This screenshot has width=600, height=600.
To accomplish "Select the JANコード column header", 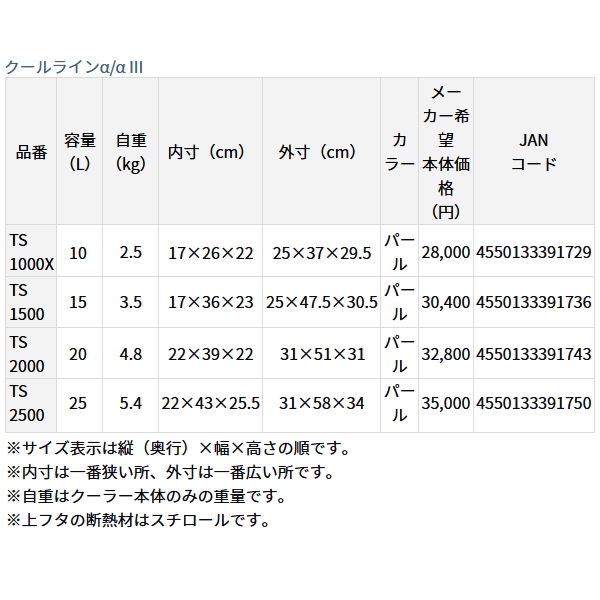I will [534, 152].
